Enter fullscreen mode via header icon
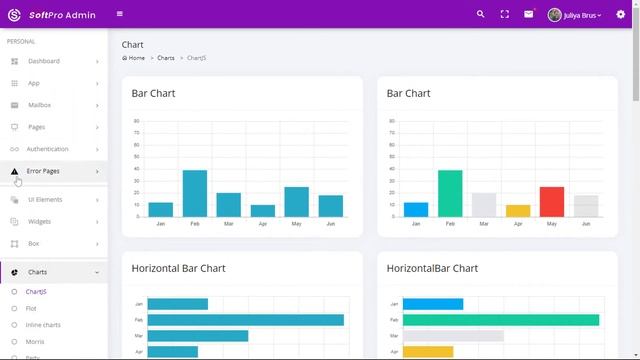Screen dimensions: 640x360 click(504, 14)
